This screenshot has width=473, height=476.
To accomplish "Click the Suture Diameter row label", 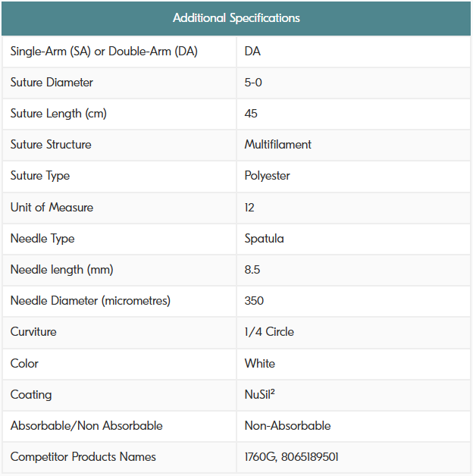I will (52, 83).
